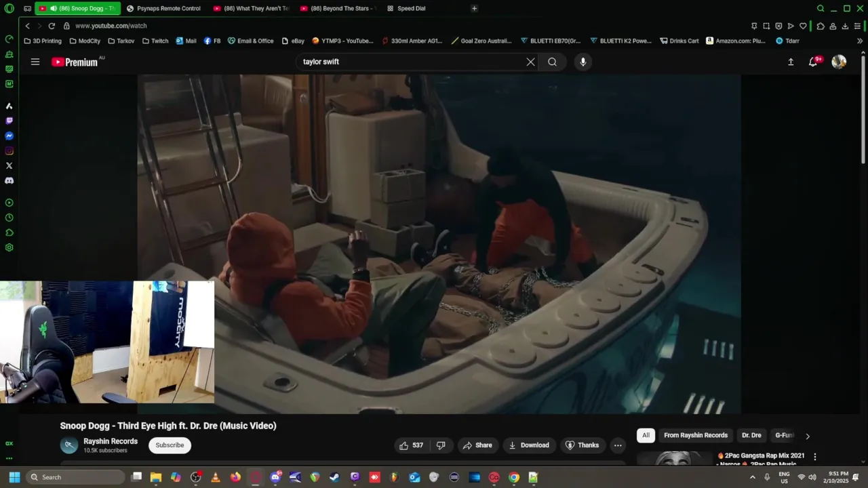Select From Rayshin Records filter chip
The width and height of the screenshot is (868, 488).
pos(696,435)
